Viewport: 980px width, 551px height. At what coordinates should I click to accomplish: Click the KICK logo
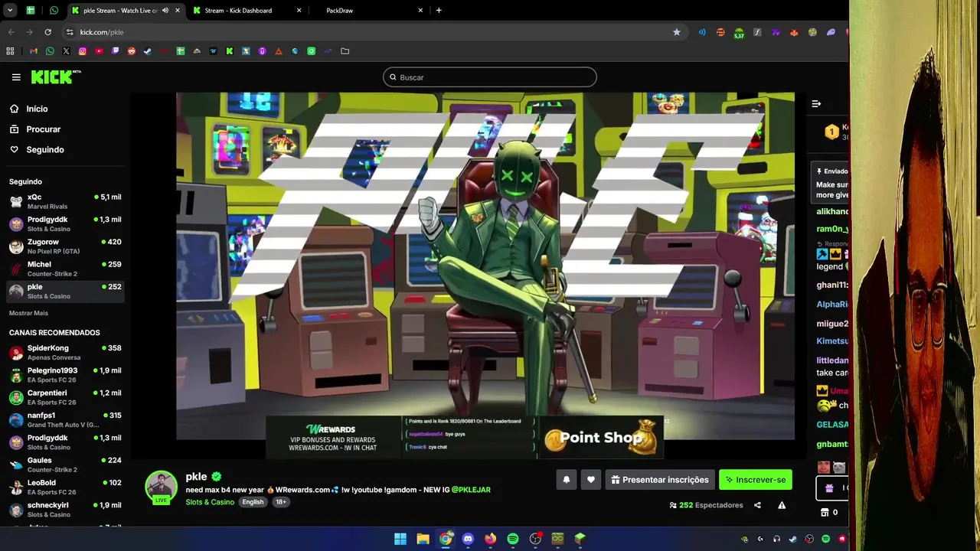tap(55, 77)
